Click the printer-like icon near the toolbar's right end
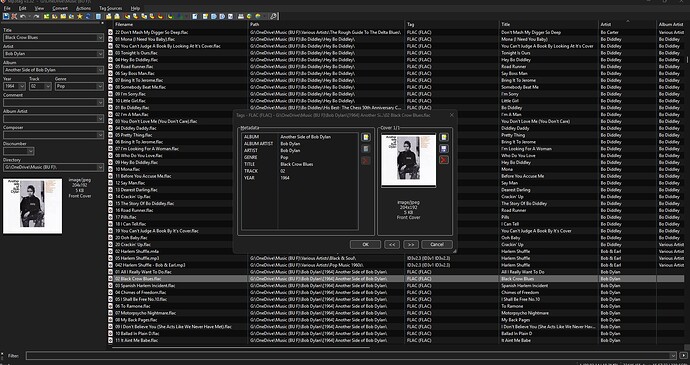The image size is (690, 365). 241,16
